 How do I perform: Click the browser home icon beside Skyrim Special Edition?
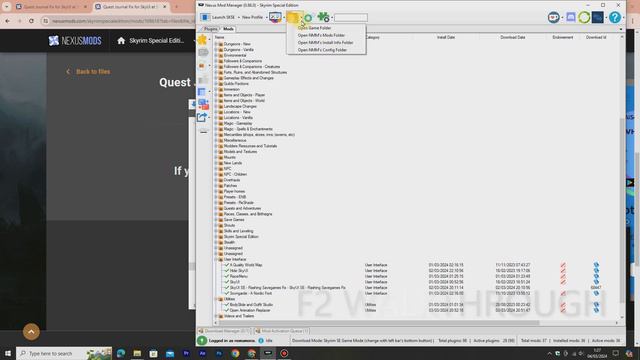121,40
